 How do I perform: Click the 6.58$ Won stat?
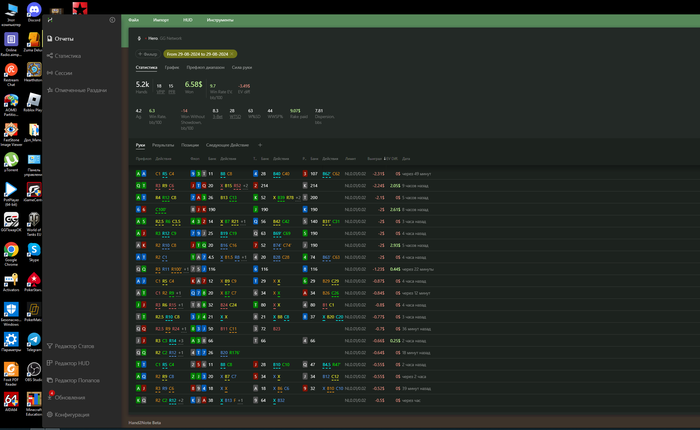(x=193, y=86)
